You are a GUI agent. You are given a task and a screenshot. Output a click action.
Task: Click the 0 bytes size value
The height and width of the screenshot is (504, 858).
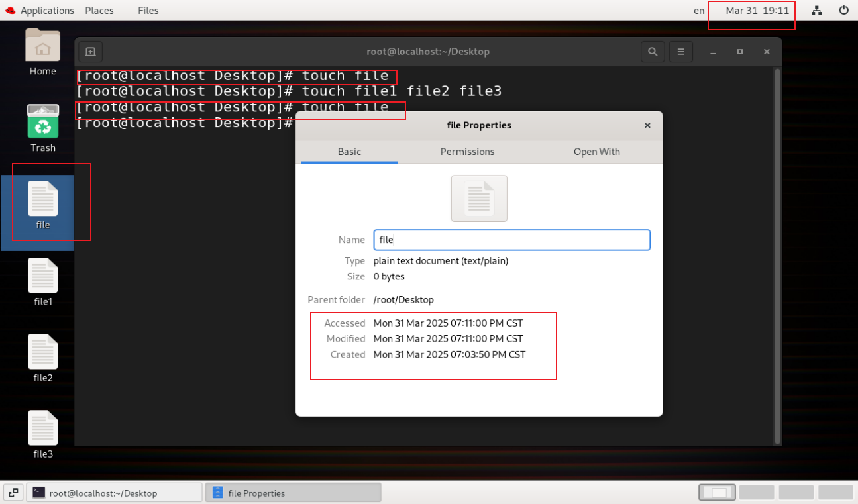pyautogui.click(x=389, y=276)
